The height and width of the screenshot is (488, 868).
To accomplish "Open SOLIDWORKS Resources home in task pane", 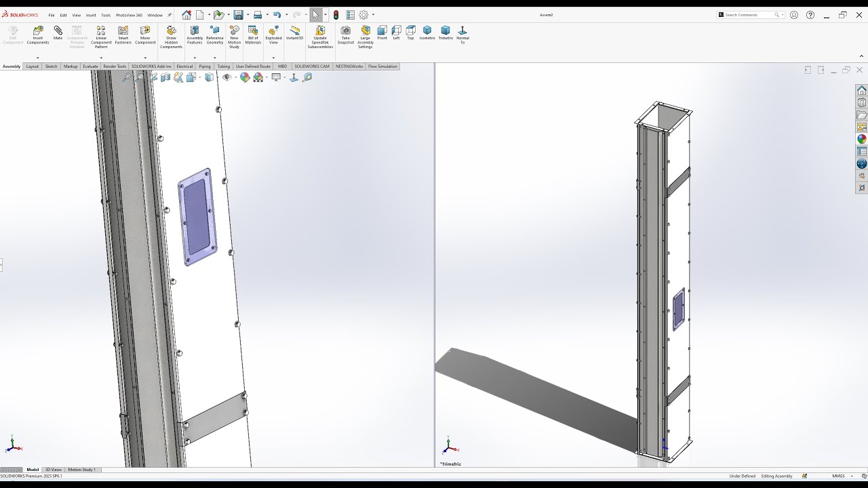I will tap(862, 90).
